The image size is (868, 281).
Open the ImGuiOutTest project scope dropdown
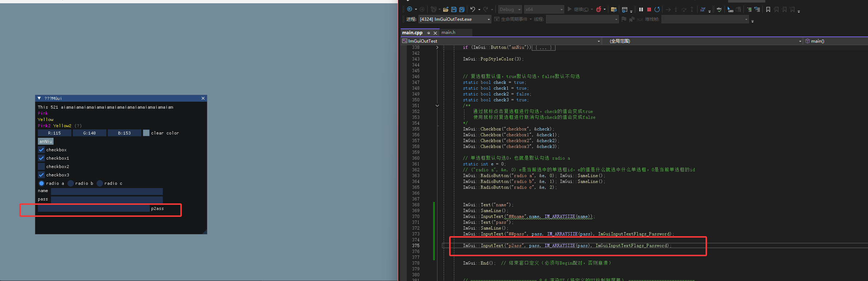tap(501, 41)
